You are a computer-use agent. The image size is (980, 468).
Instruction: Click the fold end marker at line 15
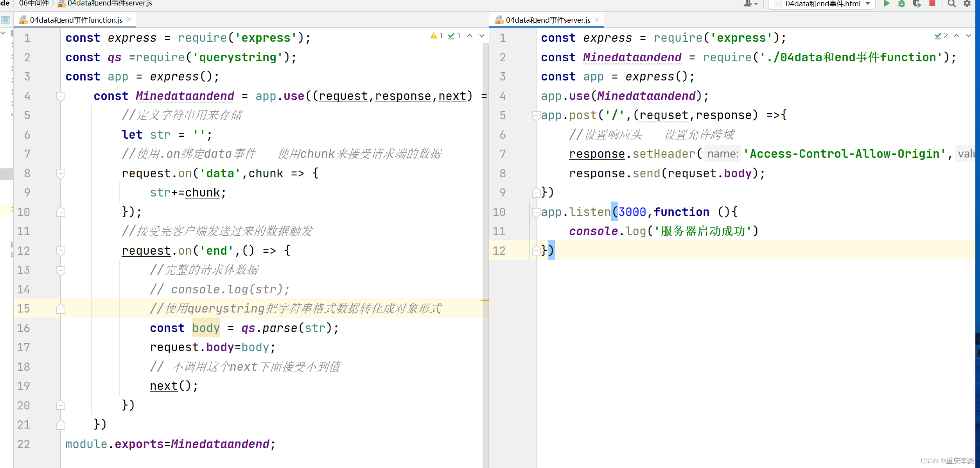coord(61,309)
